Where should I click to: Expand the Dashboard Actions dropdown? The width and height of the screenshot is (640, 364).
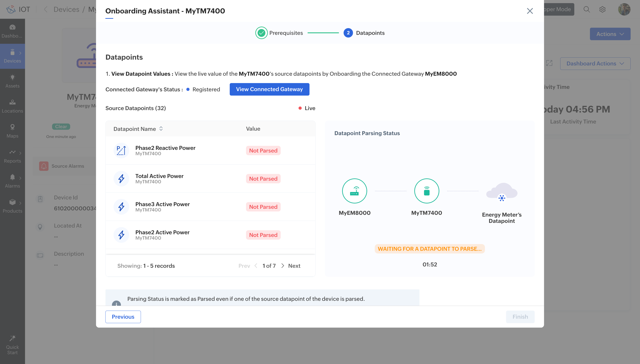595,63
